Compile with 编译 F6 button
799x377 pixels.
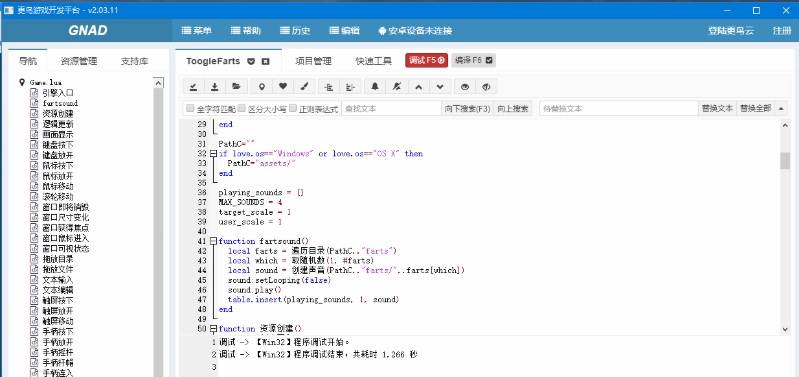[x=473, y=60]
